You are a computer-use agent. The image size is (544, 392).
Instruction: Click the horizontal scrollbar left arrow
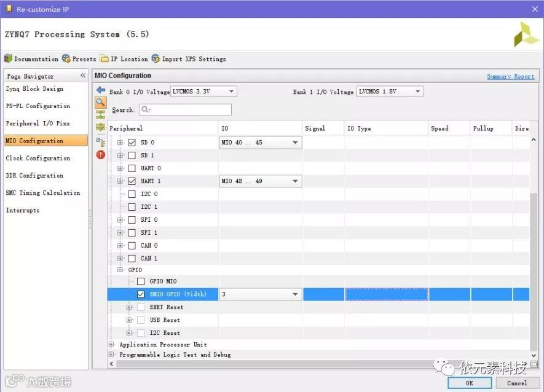pos(112,364)
